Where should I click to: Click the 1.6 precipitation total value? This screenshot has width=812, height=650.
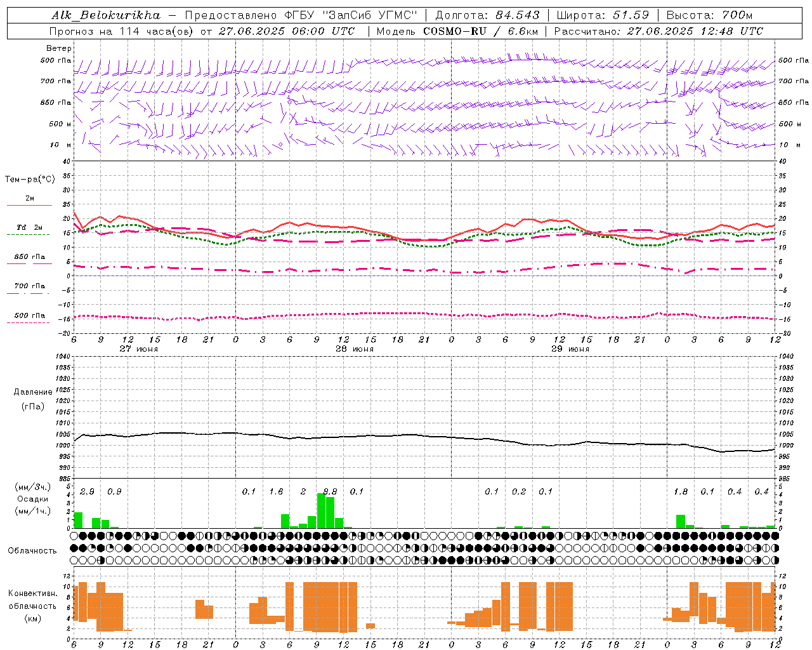(x=276, y=491)
